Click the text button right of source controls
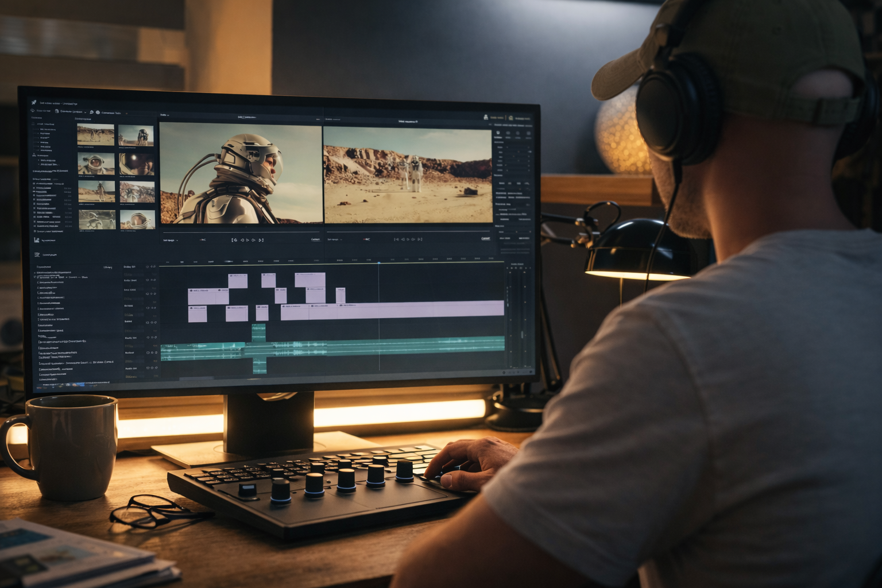Screen dimensions: 882x588 point(315,239)
